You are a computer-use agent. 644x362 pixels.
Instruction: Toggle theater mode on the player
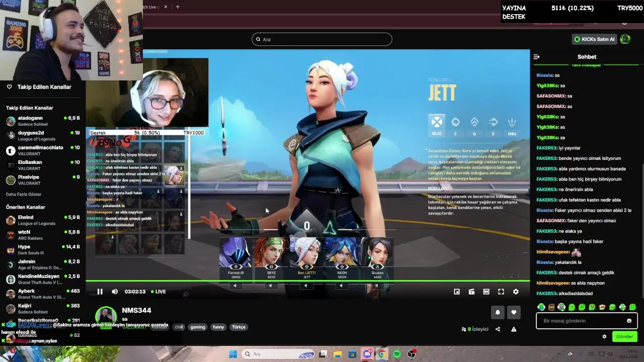[486, 292]
